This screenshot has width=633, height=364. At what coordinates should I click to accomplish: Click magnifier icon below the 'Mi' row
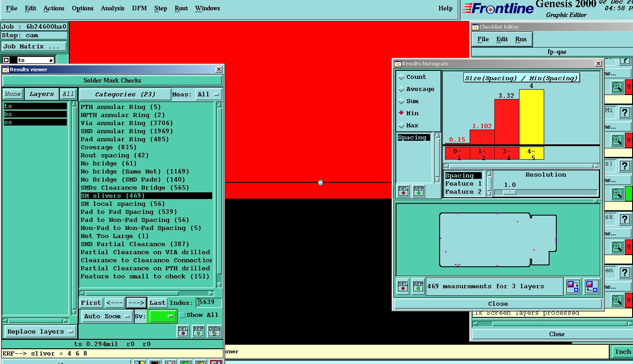coord(617,140)
